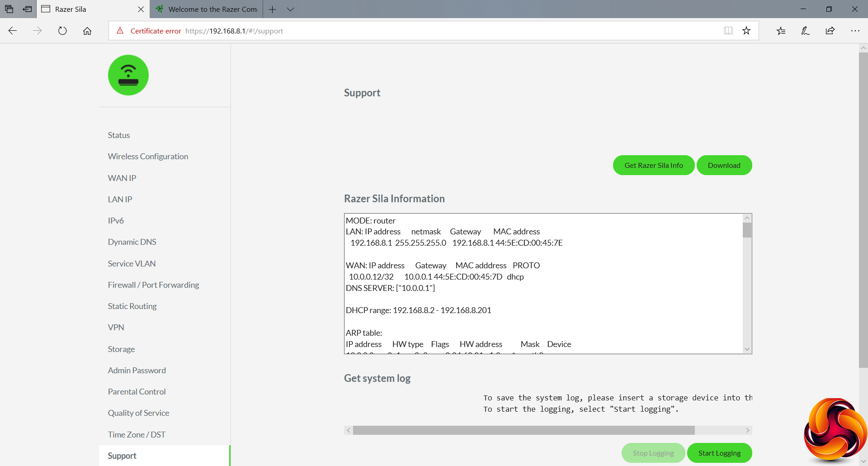Click the "MODE: router" text line
Screen dimensions: 868x466
coord(371,221)
